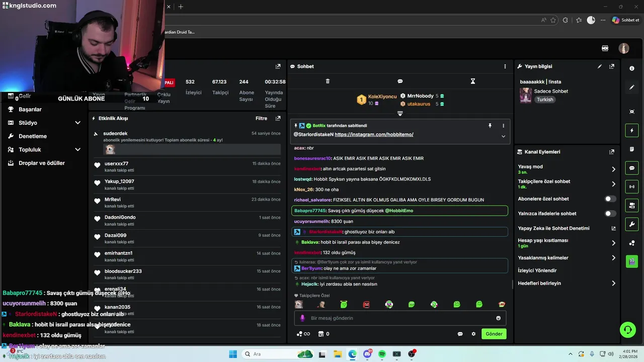644x362 pixels.
Task: Expand Yasaklanmış kelimeler list
Action: click(x=613, y=258)
